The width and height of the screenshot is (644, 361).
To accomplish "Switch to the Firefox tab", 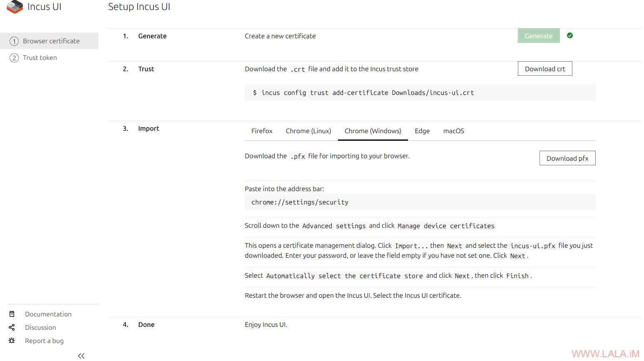I will [x=262, y=131].
